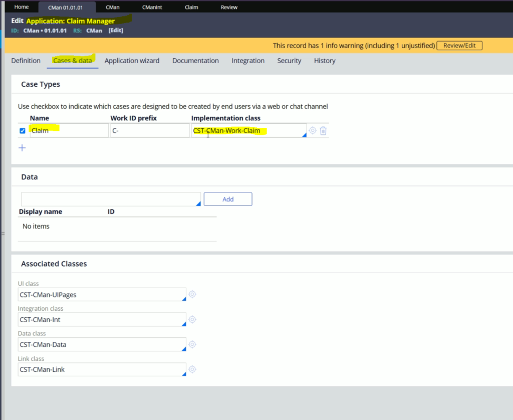
Task: Uncheck the Claim case type checkbox
Action: [22, 131]
